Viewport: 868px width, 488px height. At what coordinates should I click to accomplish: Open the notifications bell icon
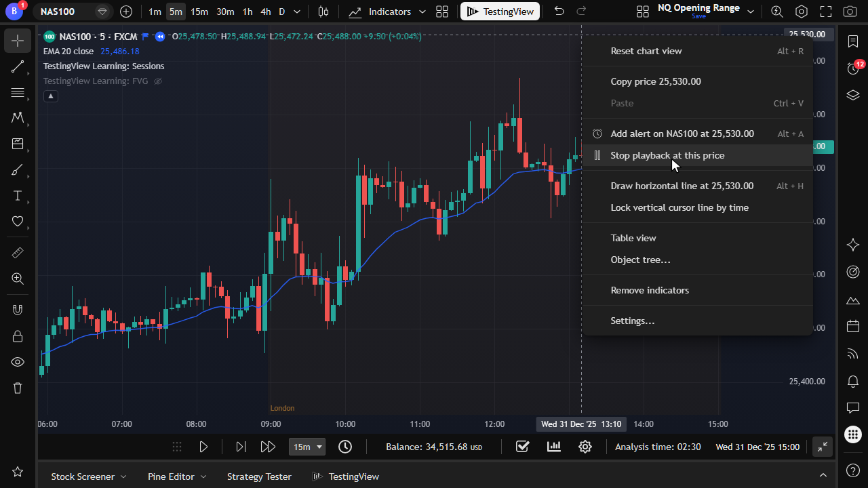tap(853, 381)
